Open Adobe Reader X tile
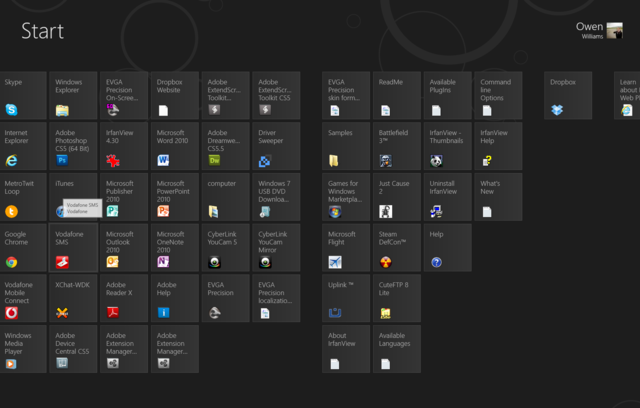 tap(124, 298)
